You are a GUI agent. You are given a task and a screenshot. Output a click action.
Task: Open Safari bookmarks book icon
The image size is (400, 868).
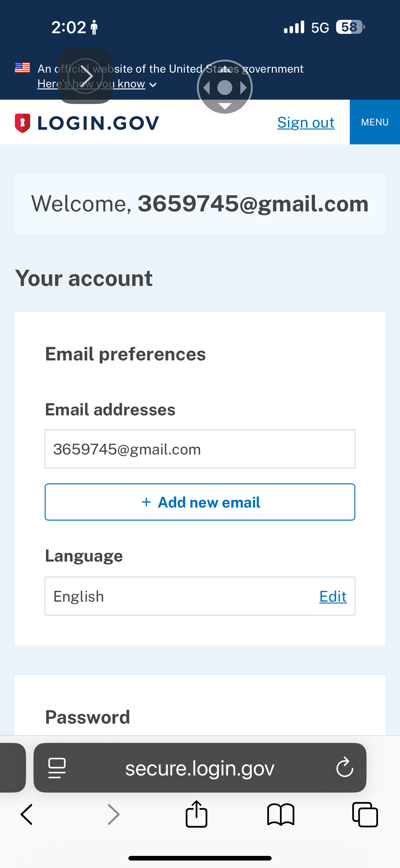click(x=281, y=814)
